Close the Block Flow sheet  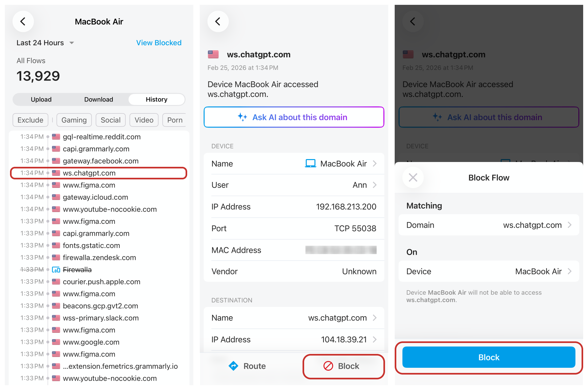coord(413,177)
